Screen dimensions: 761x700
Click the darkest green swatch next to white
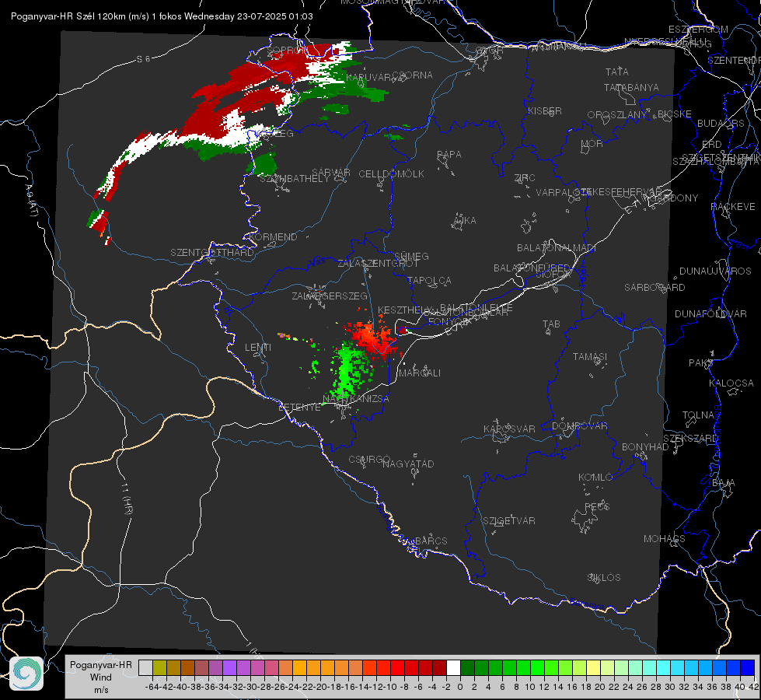(x=467, y=667)
